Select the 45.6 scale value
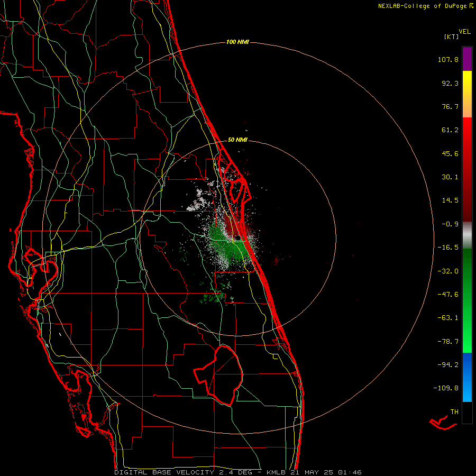The width and height of the screenshot is (476, 476). [450, 153]
